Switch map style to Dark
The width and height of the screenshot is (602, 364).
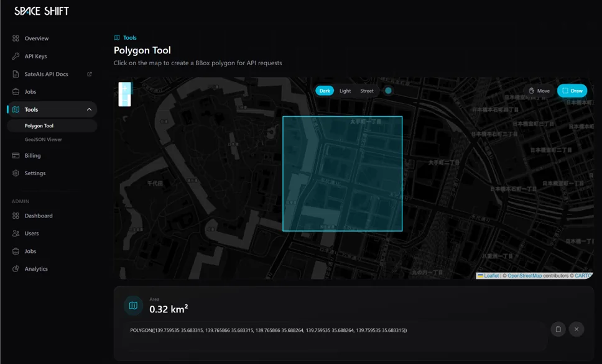tap(325, 91)
